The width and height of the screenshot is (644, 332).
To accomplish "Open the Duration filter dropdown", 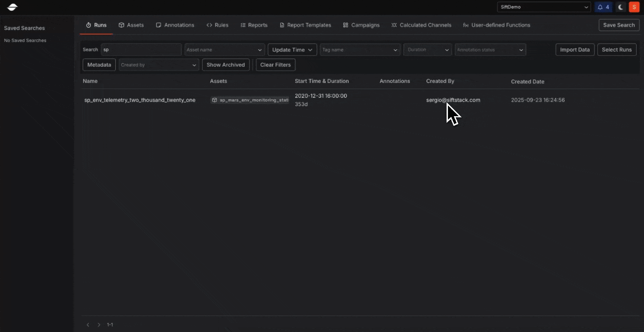I will tap(428, 50).
